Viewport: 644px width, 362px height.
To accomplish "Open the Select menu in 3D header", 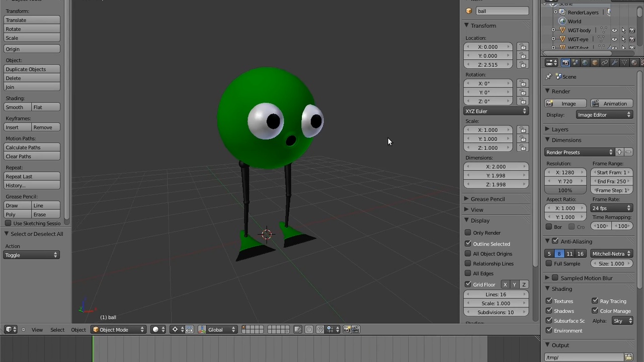I will [x=57, y=330].
